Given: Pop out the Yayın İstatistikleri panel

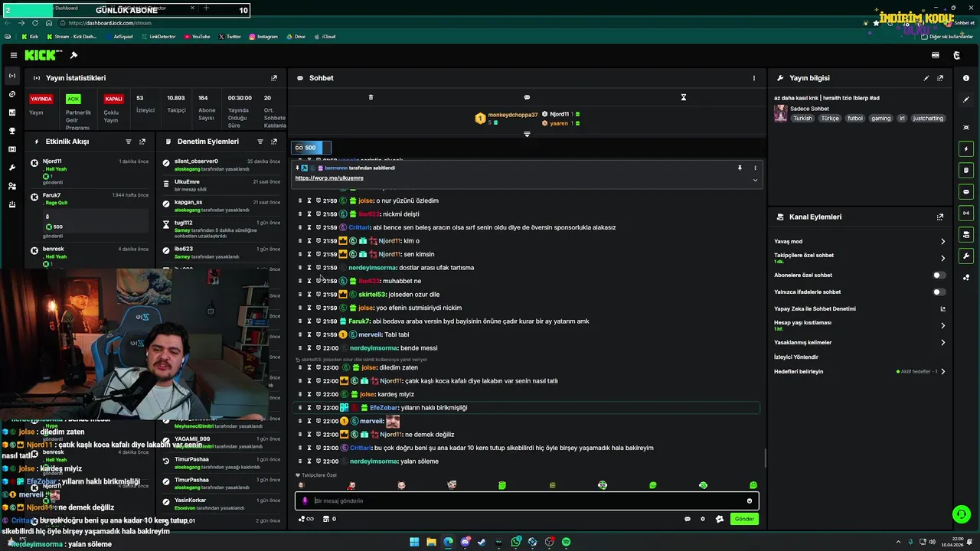Looking at the screenshot, I should point(274,78).
